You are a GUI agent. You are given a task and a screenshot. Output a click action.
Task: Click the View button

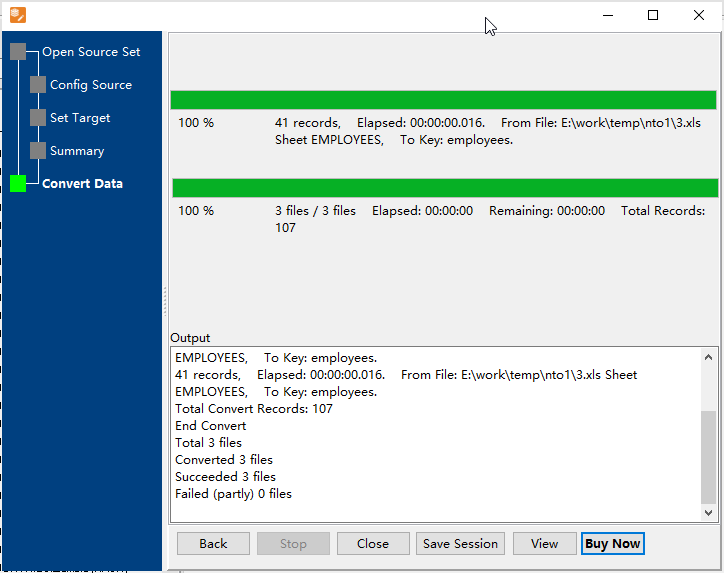tap(544, 544)
